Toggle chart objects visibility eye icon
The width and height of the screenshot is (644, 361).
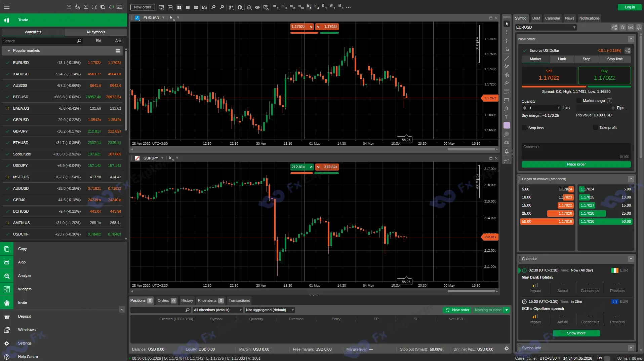(x=257, y=7)
